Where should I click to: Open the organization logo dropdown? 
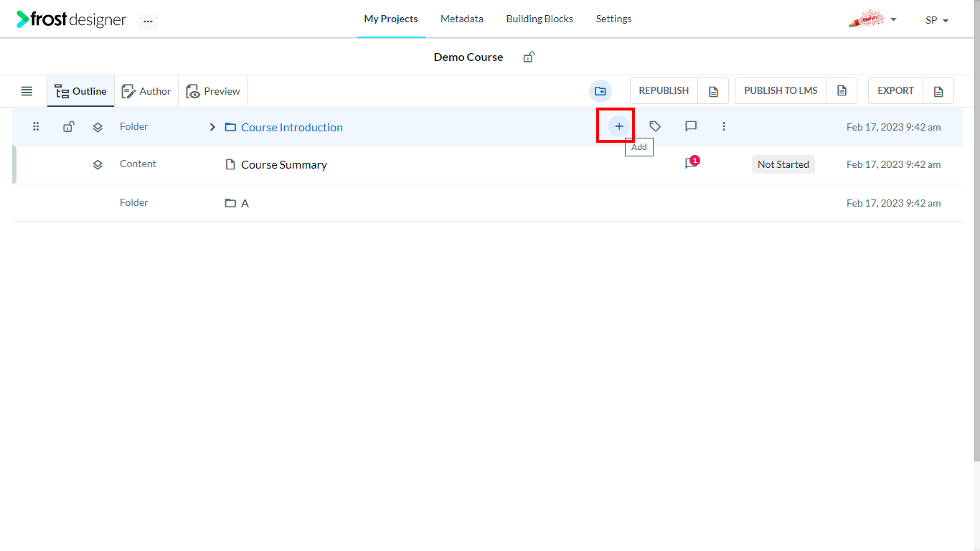872,19
